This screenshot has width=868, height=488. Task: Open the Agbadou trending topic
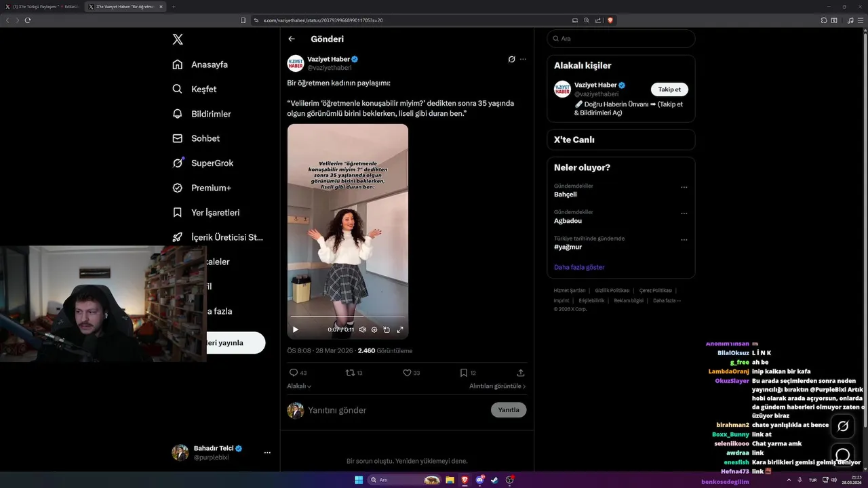coord(568,221)
